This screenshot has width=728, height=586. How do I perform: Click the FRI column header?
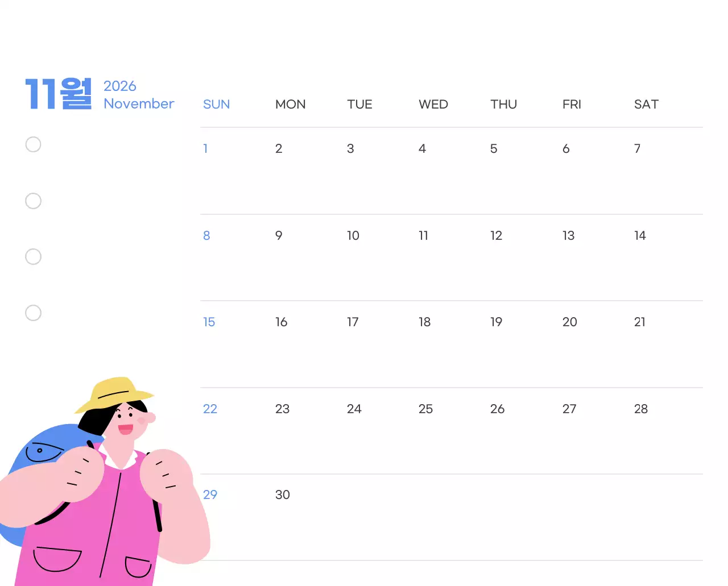click(x=572, y=105)
